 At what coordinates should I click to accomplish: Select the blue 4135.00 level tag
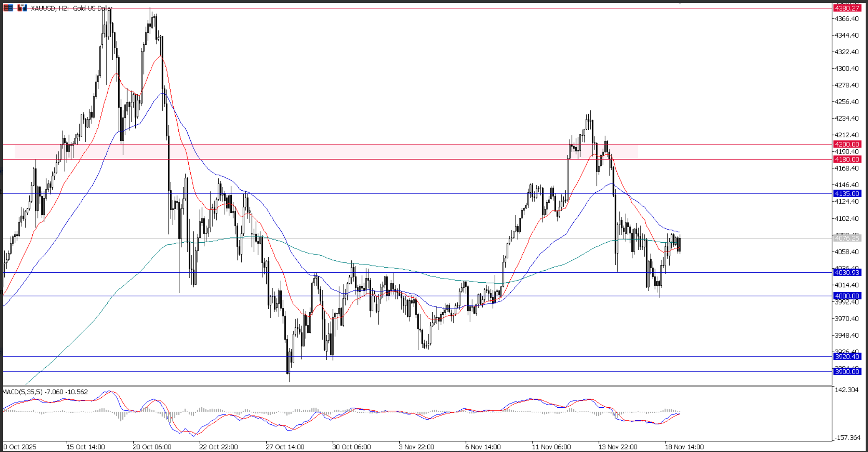847,194
